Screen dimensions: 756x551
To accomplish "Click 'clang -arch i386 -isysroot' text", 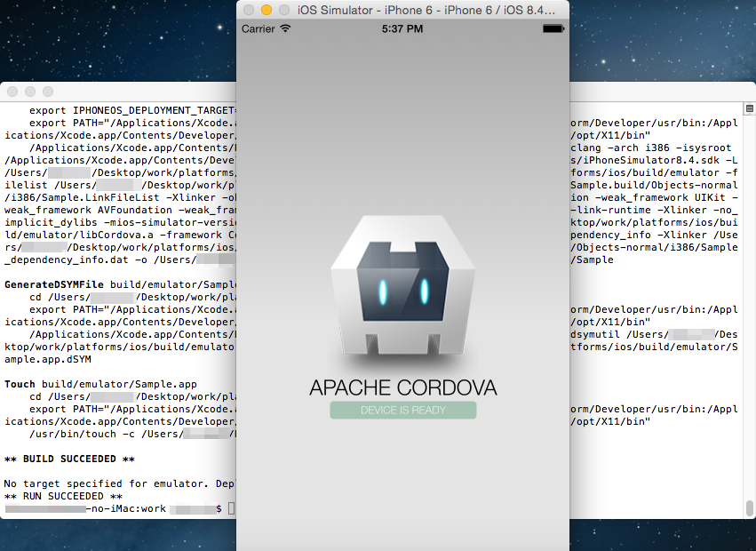I will 651,148.
